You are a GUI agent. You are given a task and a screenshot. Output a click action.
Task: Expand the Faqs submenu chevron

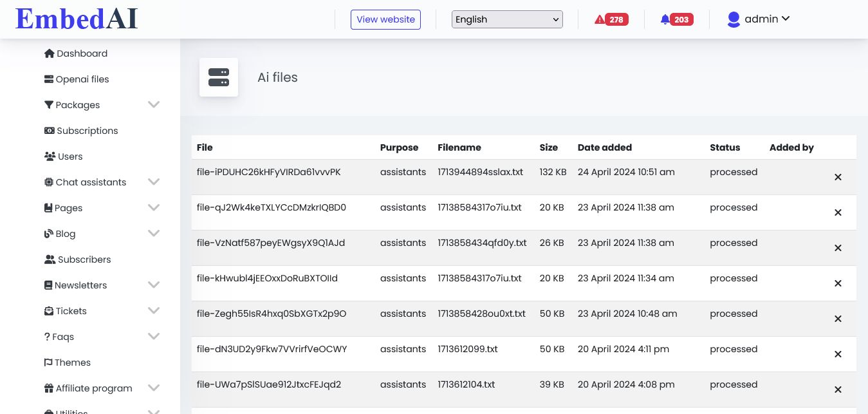154,336
